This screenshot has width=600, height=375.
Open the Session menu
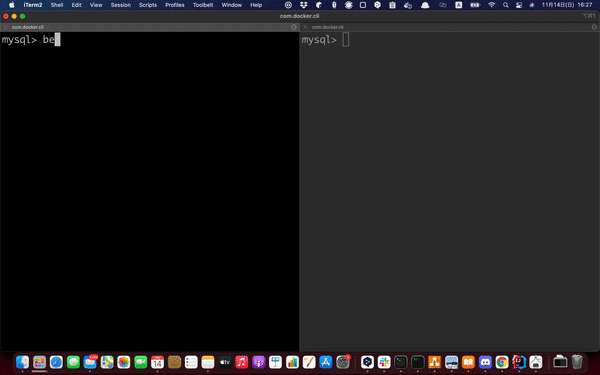pyautogui.click(x=121, y=5)
